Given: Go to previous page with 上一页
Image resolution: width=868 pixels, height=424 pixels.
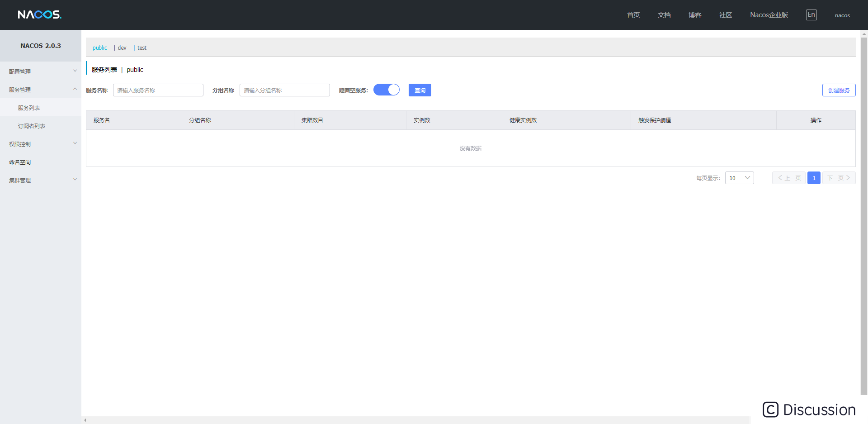Looking at the screenshot, I should [789, 178].
